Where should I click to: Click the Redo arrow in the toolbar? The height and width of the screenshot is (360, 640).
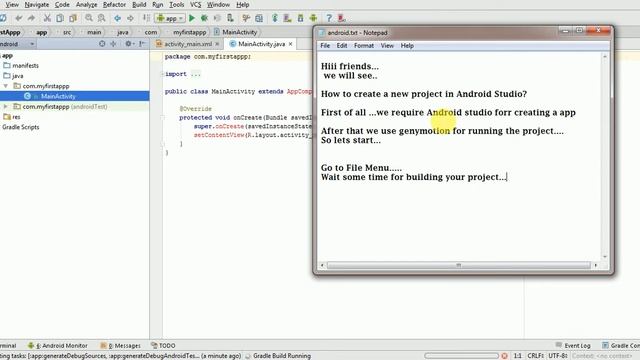31,18
